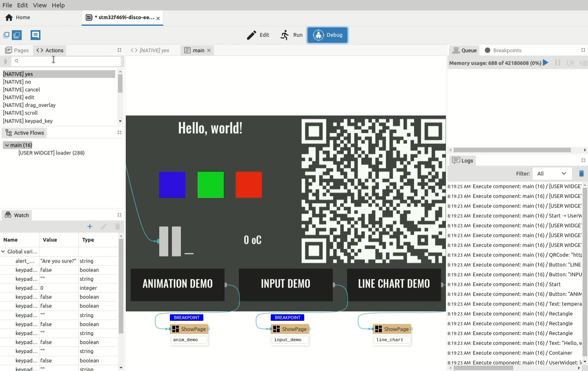588x371 pixels.
Task: Click the Watch table scrollbar
Action: [121, 286]
